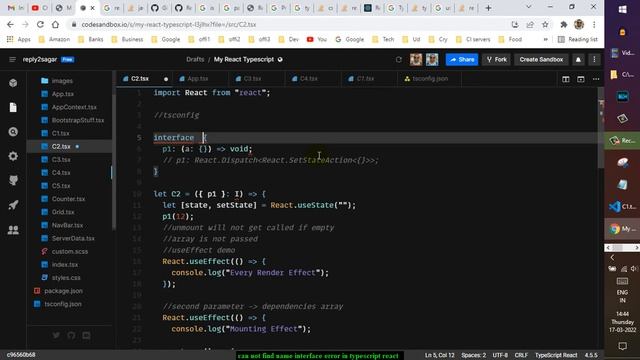Viewport: 640px width, 360px height.
Task: Open Counter.tsx in file explorer
Action: (68, 199)
